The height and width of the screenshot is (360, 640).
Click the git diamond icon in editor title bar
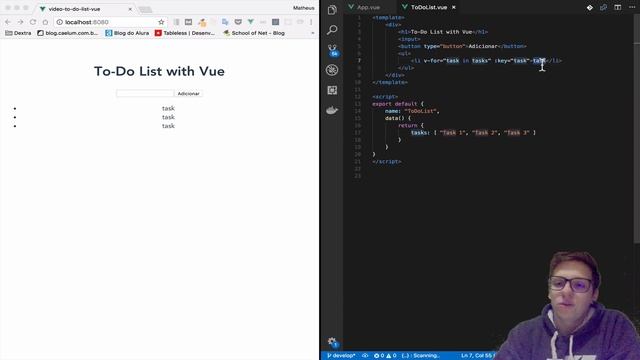pyautogui.click(x=590, y=7)
